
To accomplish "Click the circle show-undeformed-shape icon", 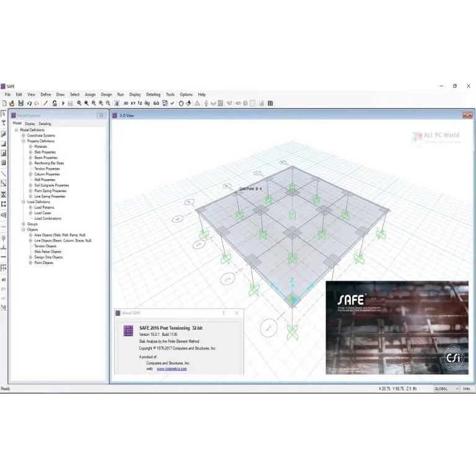I will (x=181, y=104).
